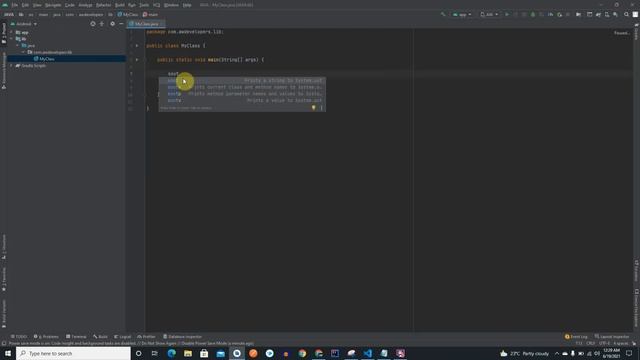Open the Terminal tool window
This screenshot has height=360, width=640.
click(x=76, y=337)
